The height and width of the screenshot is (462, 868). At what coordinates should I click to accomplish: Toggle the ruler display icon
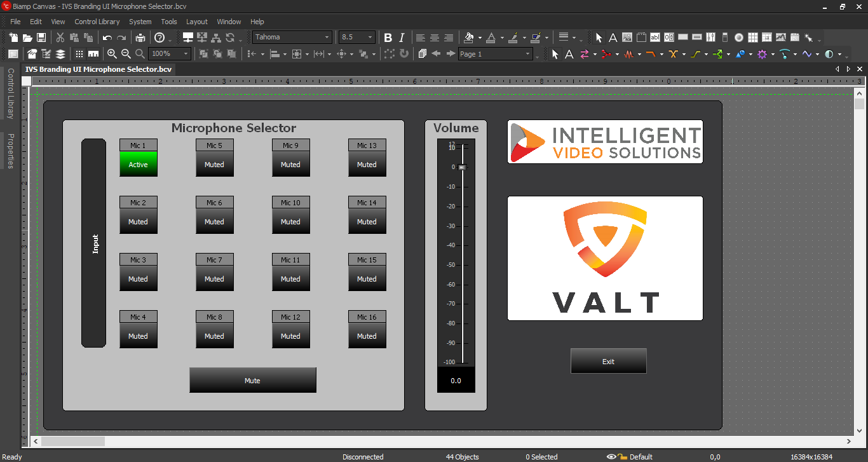point(93,54)
